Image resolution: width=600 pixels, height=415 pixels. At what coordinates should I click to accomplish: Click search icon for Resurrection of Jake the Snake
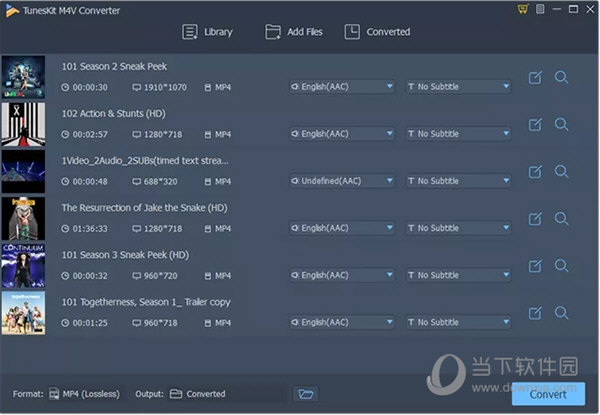561,219
